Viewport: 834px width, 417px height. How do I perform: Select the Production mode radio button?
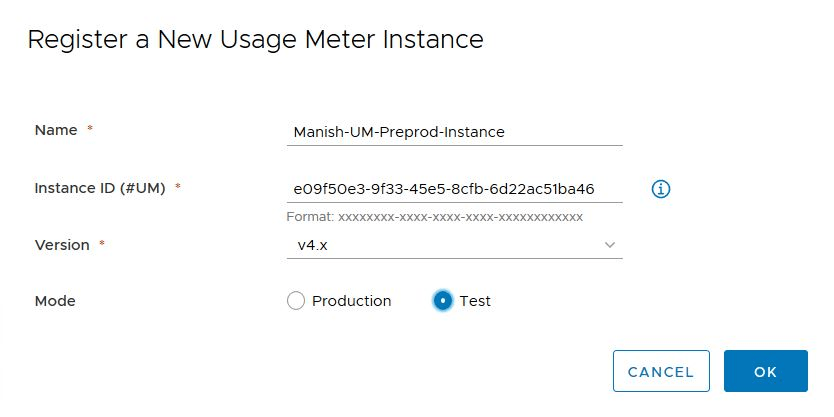point(295,301)
